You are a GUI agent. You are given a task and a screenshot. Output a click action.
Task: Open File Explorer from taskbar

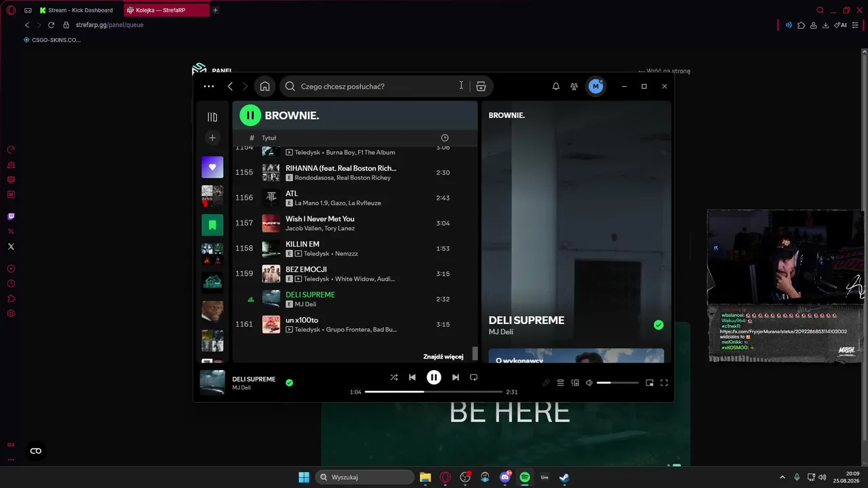pyautogui.click(x=425, y=477)
